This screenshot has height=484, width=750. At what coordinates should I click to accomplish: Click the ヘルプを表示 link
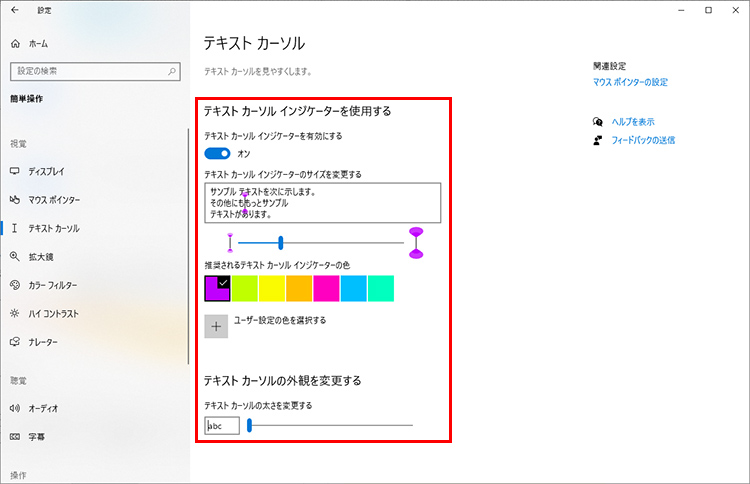point(632,121)
